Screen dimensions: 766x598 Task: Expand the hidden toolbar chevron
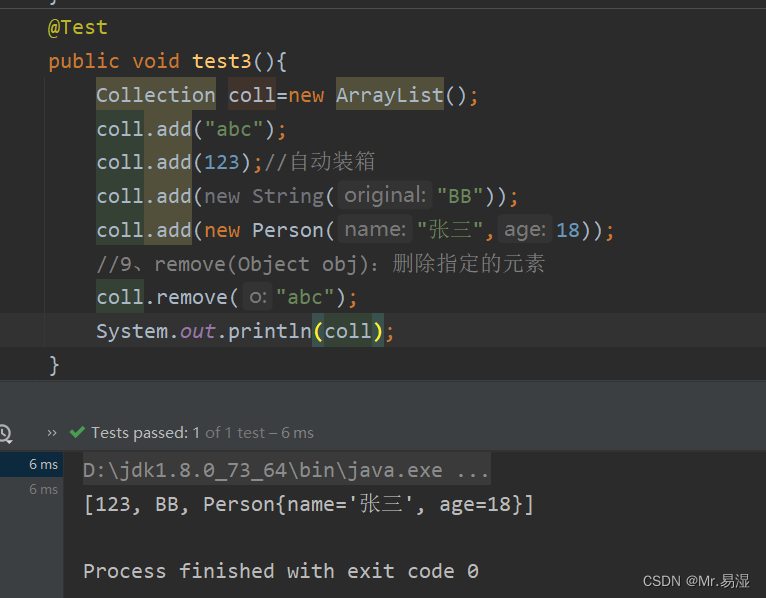point(52,433)
